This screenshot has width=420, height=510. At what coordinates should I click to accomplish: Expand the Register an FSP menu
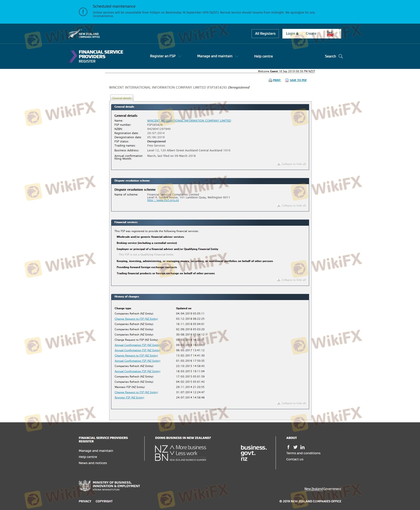pos(165,56)
